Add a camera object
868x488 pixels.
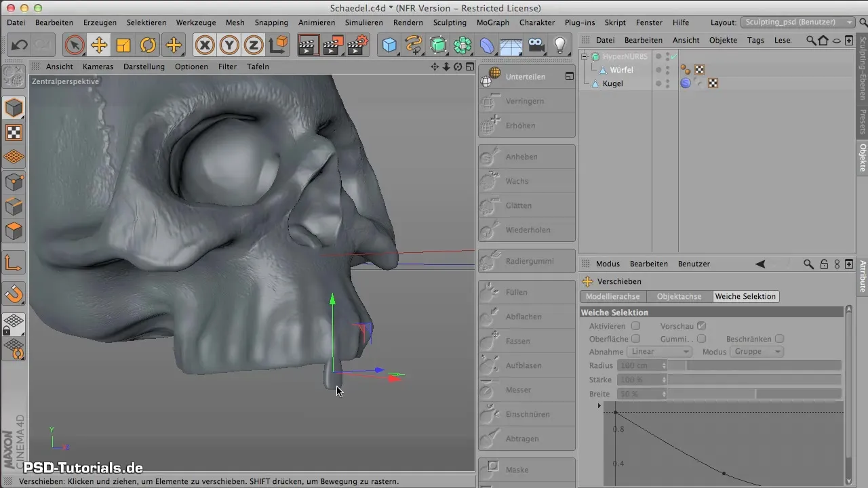[536, 45]
